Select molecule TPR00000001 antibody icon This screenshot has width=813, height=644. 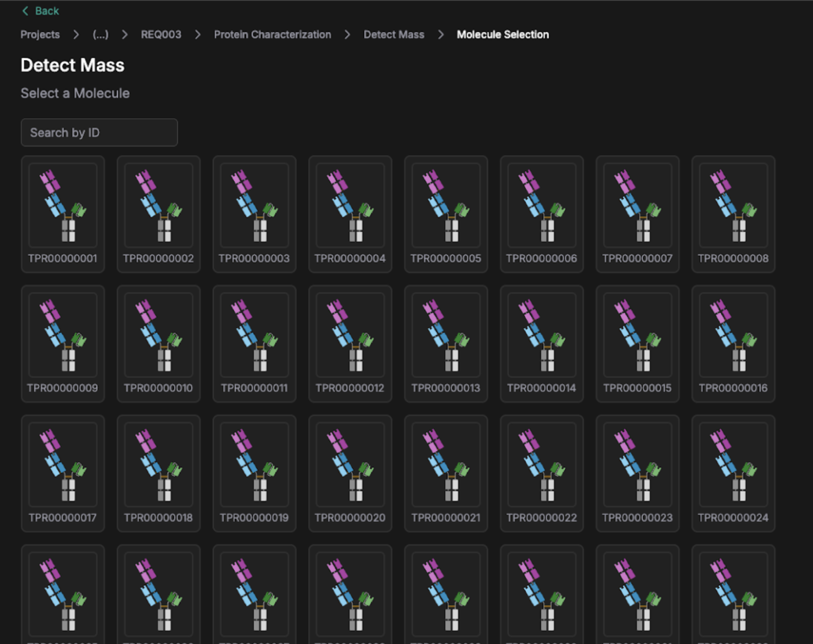(x=63, y=206)
